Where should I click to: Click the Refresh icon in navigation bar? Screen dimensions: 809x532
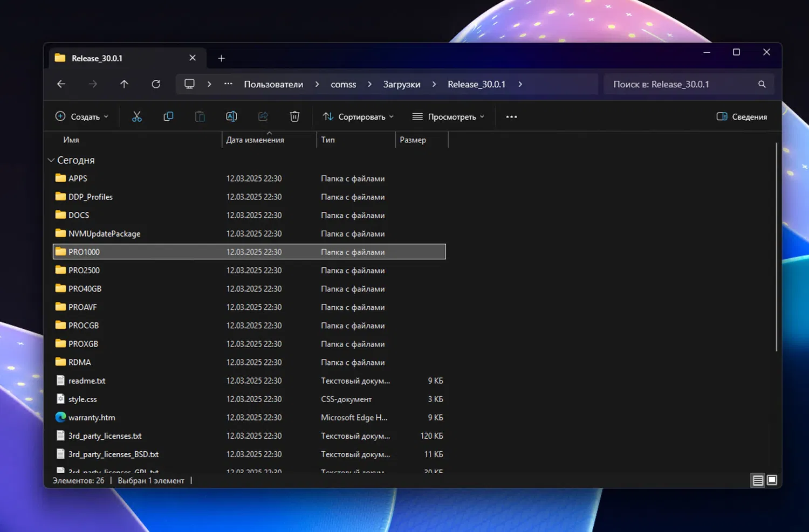[x=156, y=84]
